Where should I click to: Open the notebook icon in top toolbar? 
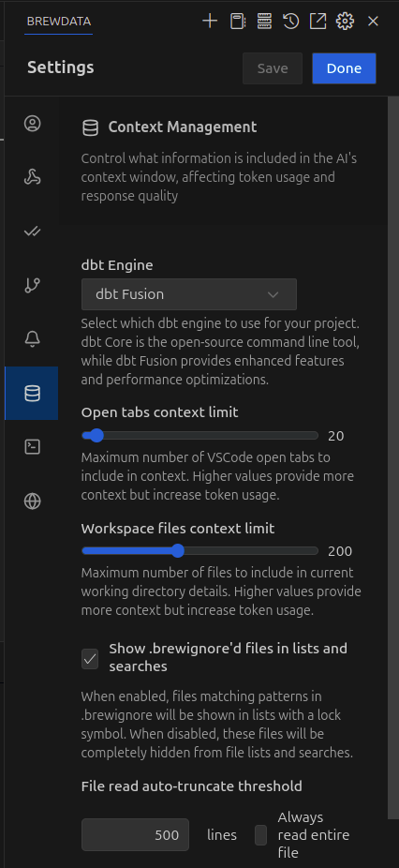click(238, 22)
